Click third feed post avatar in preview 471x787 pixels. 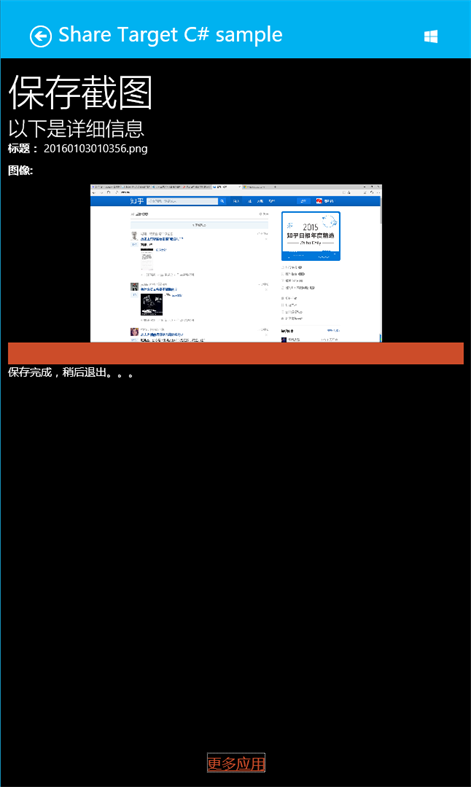point(134,332)
